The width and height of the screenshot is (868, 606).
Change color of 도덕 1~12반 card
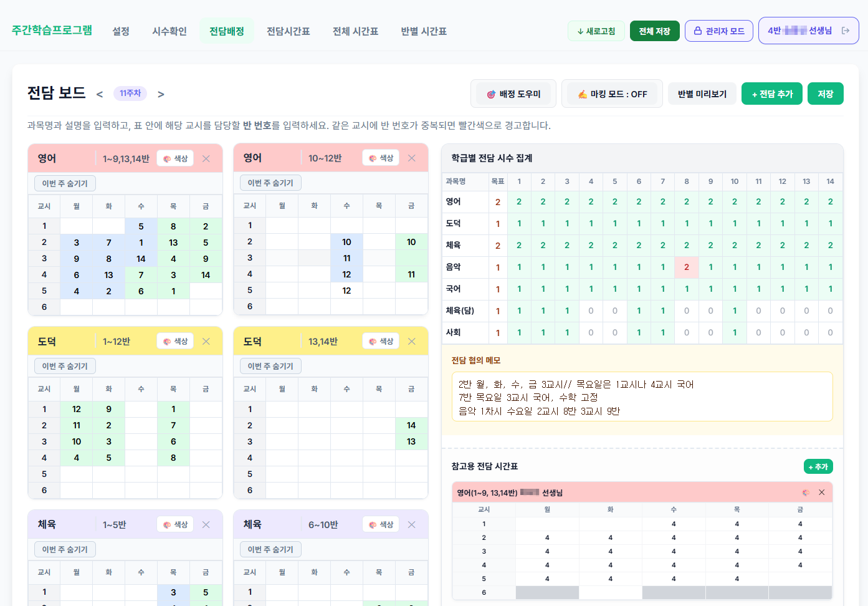175,341
